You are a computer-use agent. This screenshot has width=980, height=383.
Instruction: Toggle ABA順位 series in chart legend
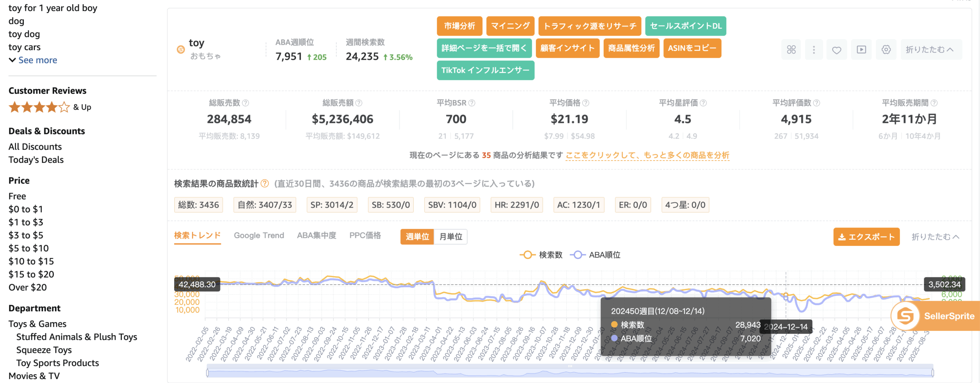595,255
